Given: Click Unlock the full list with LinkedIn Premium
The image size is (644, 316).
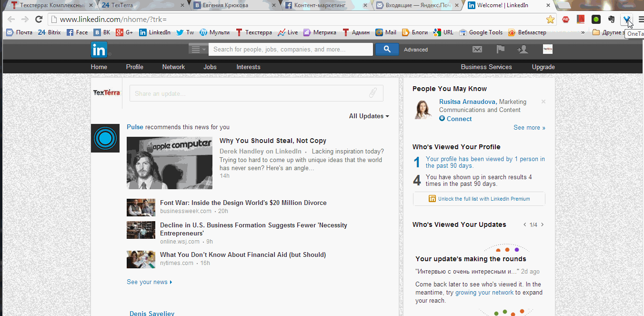Looking at the screenshot, I should pyautogui.click(x=479, y=199).
